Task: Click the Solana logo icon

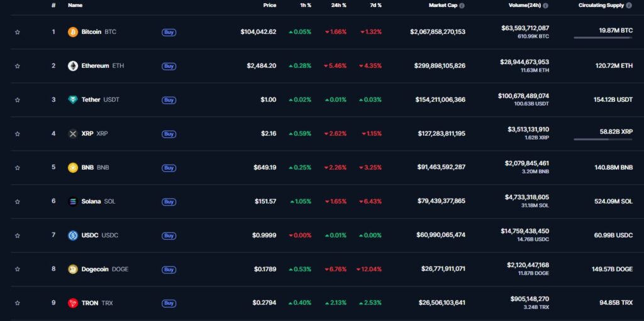Action: point(73,202)
